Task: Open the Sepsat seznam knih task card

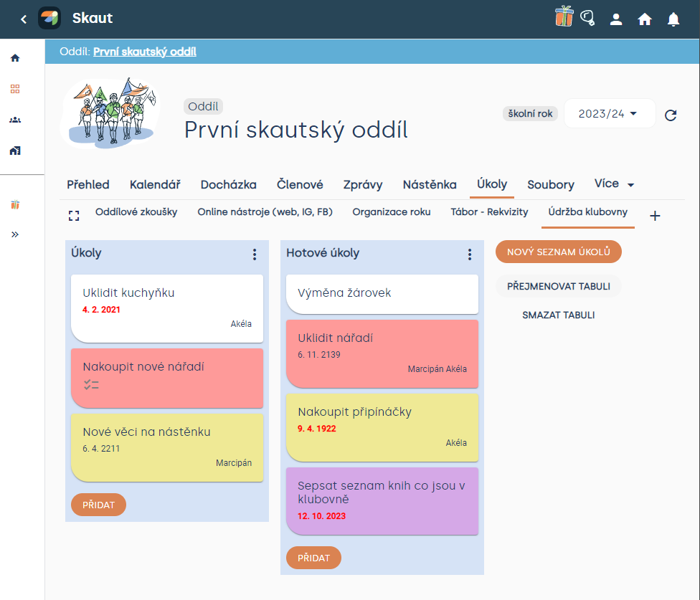Action: tap(382, 501)
